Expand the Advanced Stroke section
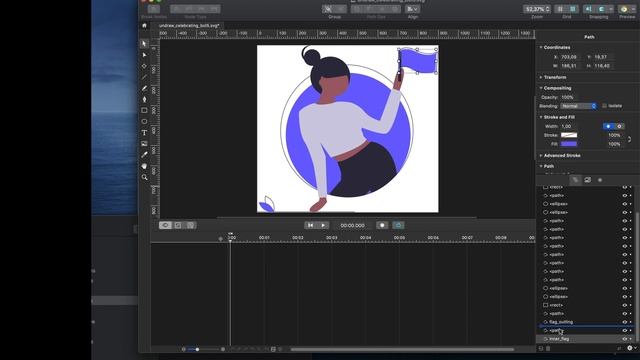The width and height of the screenshot is (640, 360). pos(541,156)
